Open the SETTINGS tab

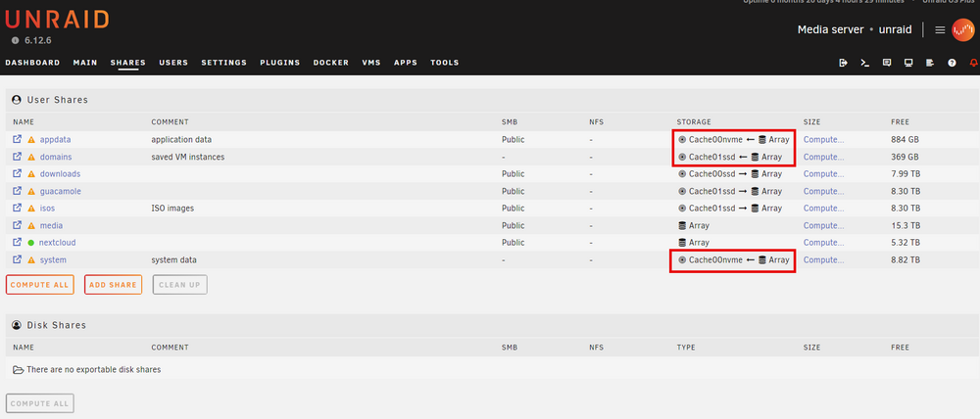point(223,63)
